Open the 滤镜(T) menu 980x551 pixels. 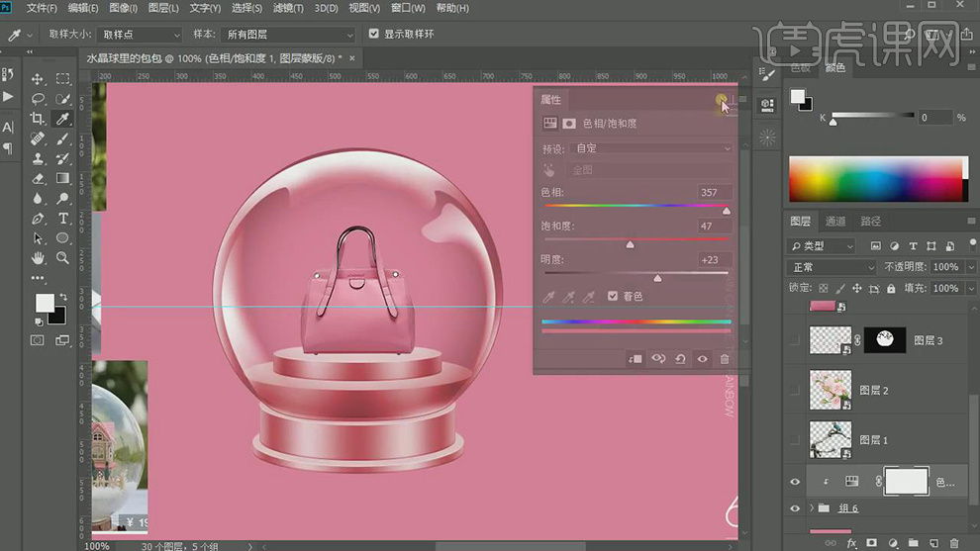click(x=288, y=8)
